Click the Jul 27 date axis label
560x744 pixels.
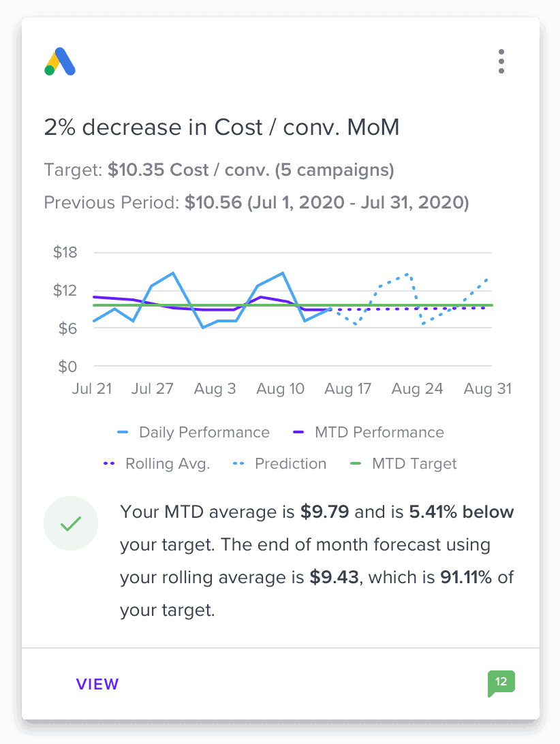152,389
